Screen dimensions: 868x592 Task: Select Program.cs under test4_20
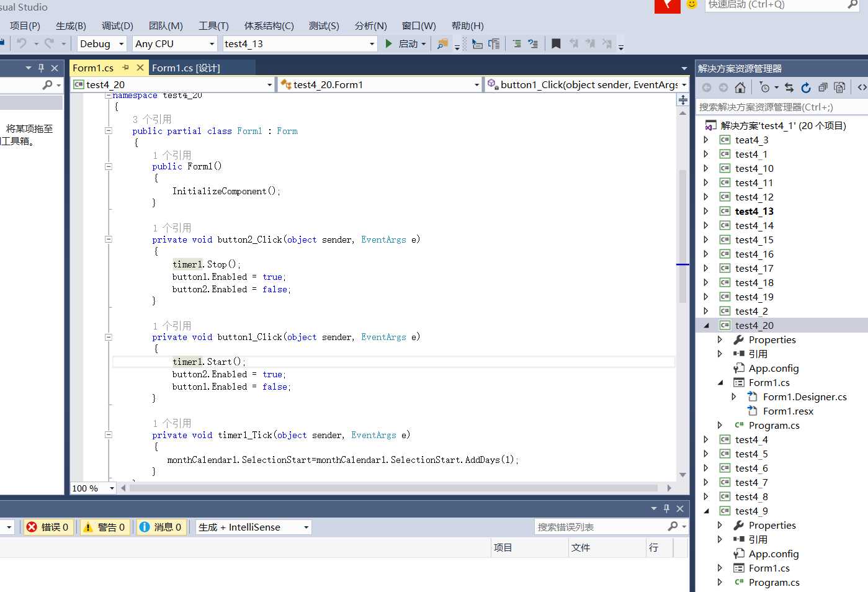click(x=774, y=425)
